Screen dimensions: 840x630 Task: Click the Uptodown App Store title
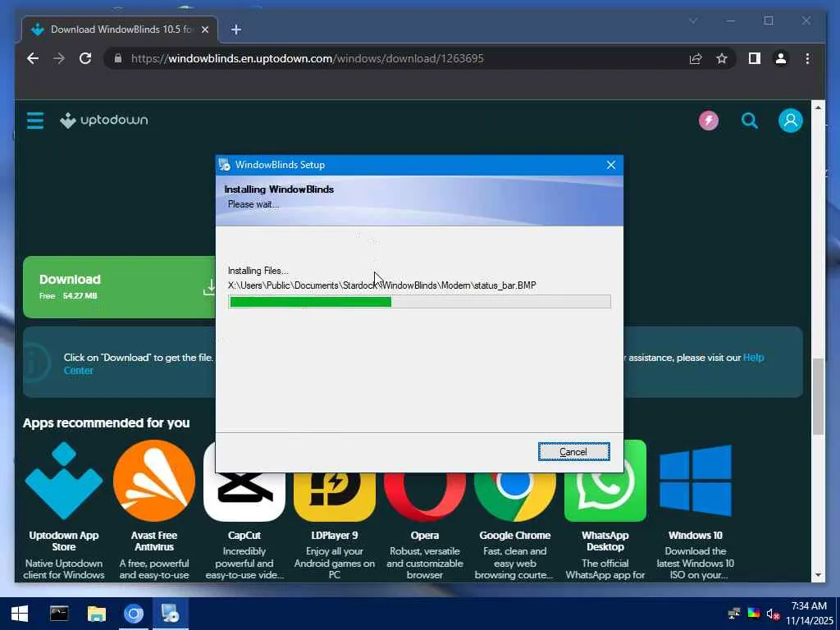(x=64, y=541)
